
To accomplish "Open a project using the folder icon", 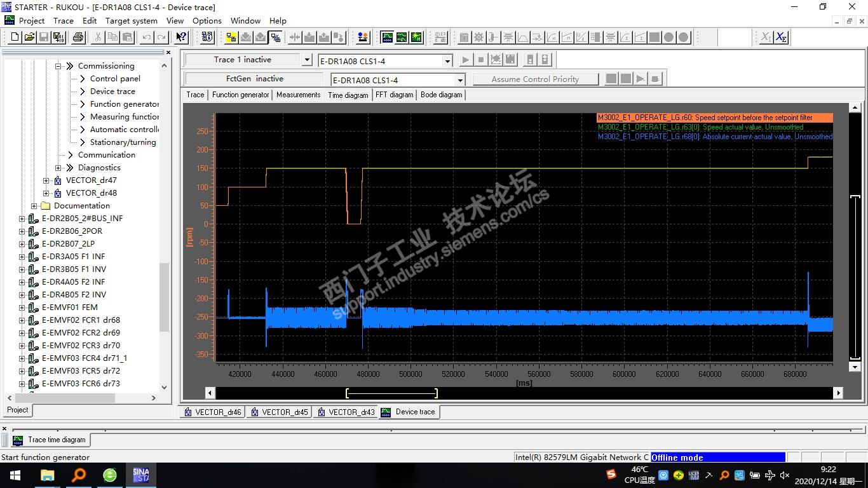I will click(29, 37).
